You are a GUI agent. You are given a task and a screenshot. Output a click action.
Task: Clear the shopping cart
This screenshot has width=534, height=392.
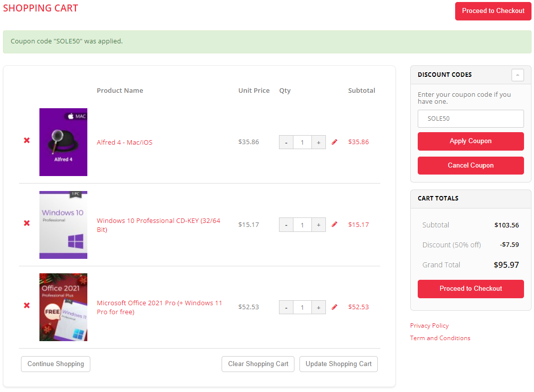click(258, 364)
